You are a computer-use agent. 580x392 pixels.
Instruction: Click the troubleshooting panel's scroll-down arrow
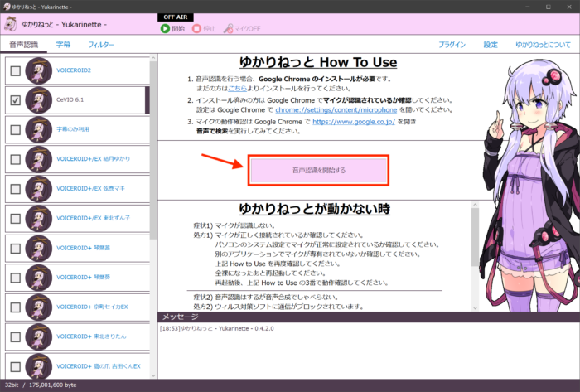click(475, 307)
